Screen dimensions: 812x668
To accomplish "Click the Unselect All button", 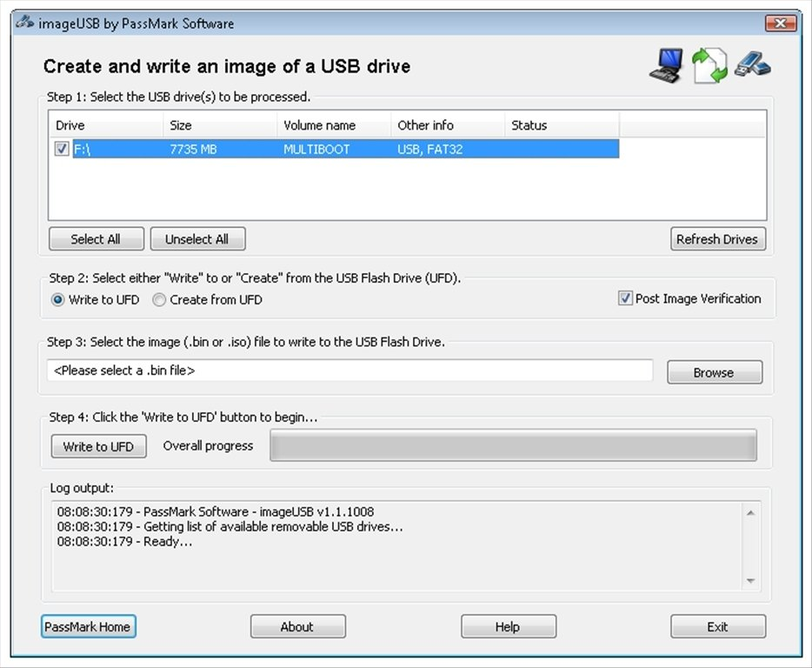I will [198, 239].
